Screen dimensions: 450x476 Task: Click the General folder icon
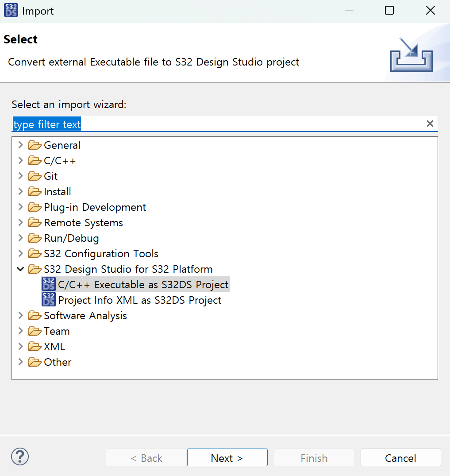tap(35, 145)
